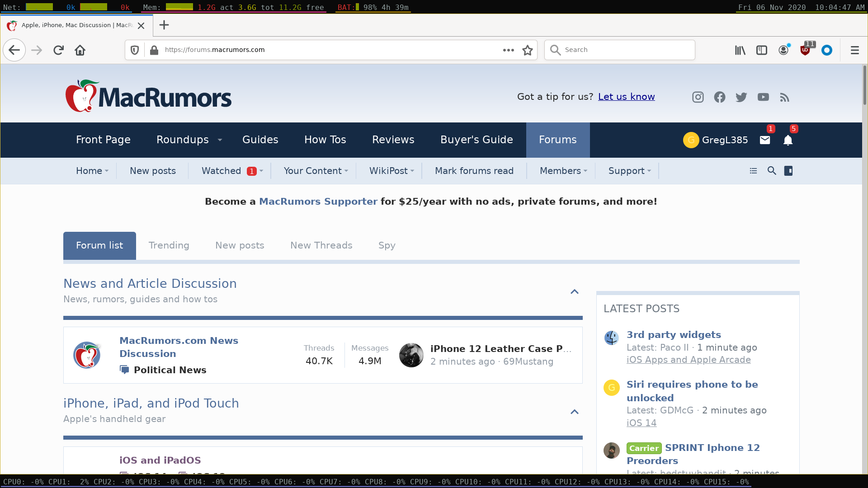Open MacRumors Facebook icon

click(x=720, y=97)
